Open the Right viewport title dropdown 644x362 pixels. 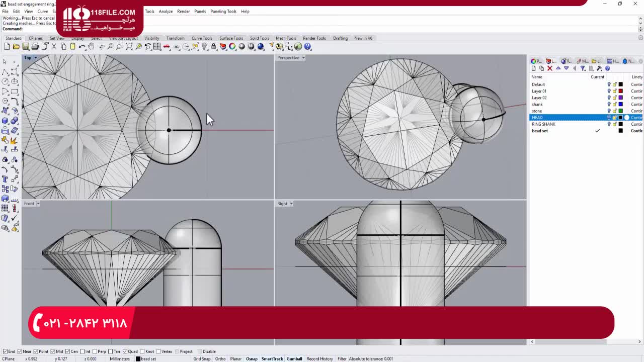pyautogui.click(x=291, y=204)
